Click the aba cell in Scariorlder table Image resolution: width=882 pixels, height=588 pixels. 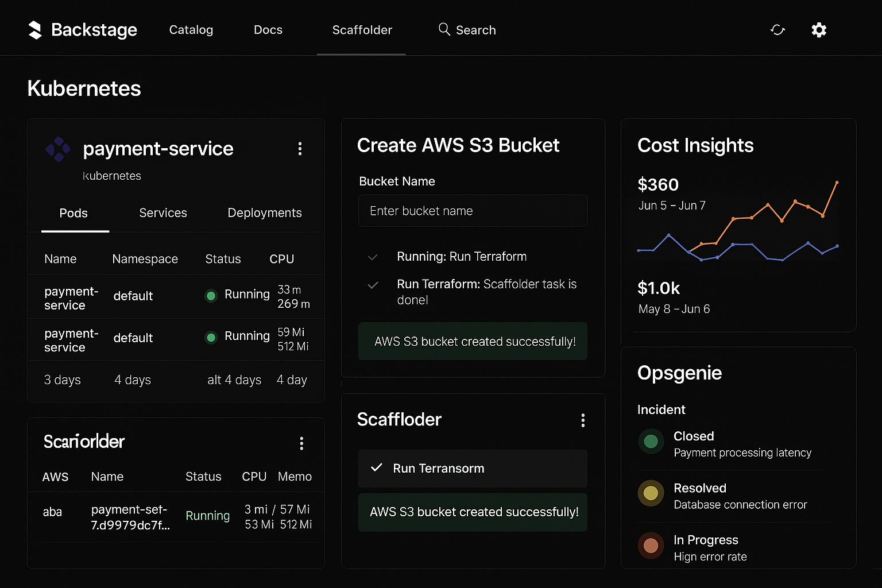[52, 512]
